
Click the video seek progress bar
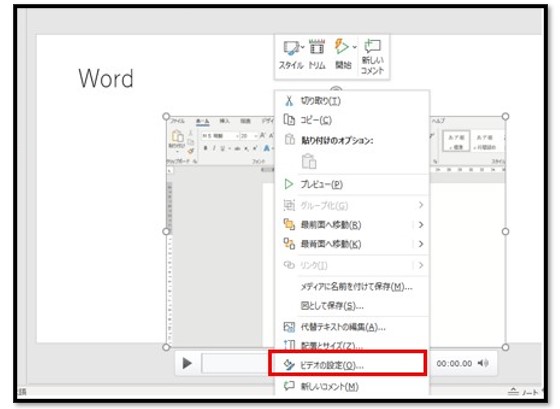tap(236, 363)
